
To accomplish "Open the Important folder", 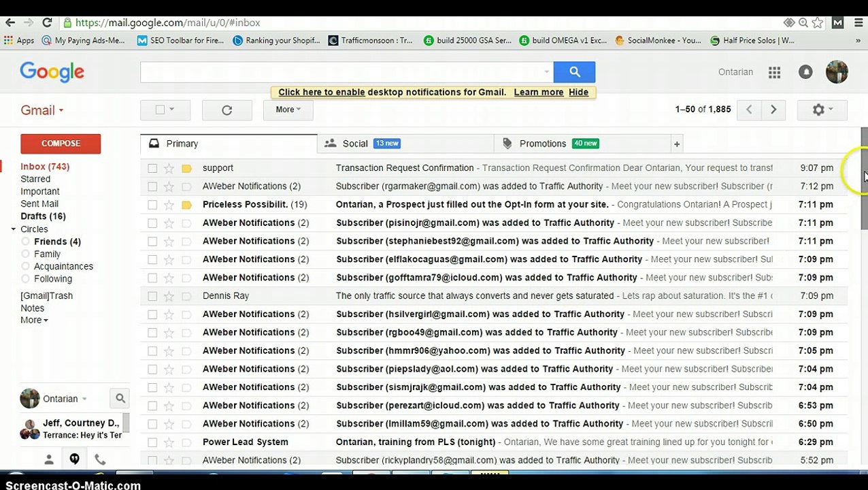I will (x=40, y=192).
